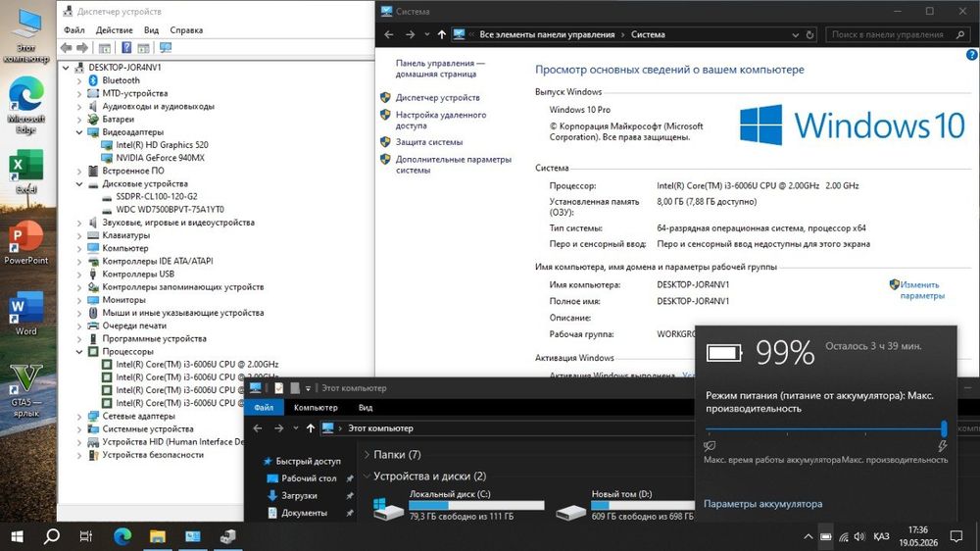Screen dimensions: 980x551
Task: Open Файл menu in Device Manager
Action: click(73, 30)
